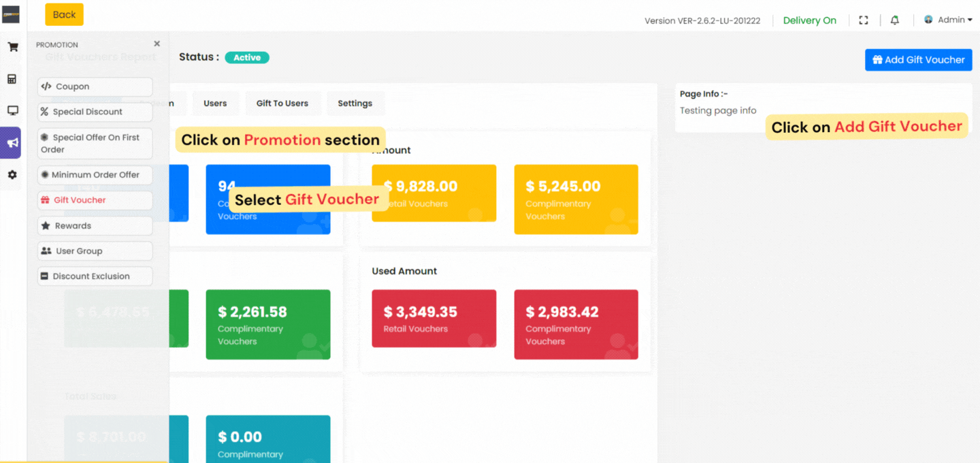Click the Back button

tap(65, 14)
